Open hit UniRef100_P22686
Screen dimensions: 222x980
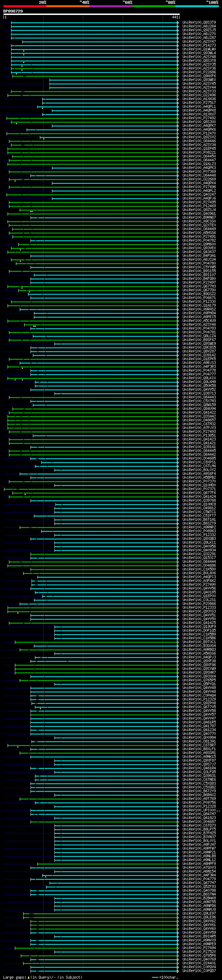click(199, 72)
